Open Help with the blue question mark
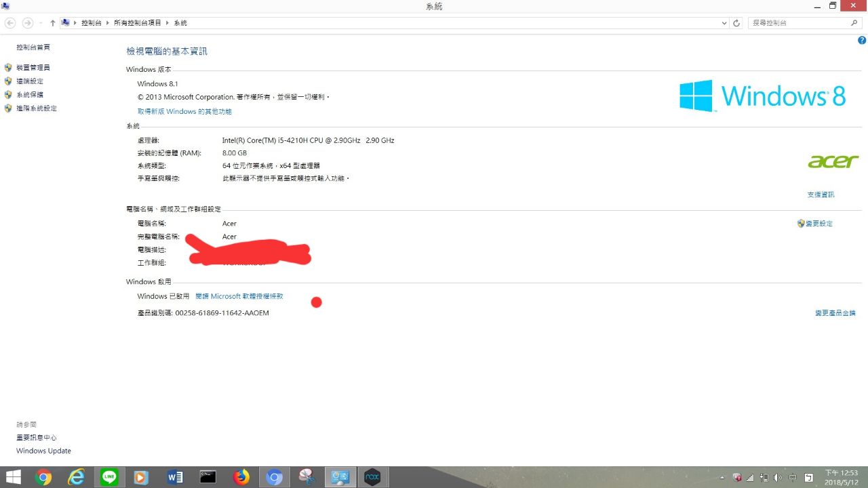The image size is (868, 488). [x=862, y=41]
